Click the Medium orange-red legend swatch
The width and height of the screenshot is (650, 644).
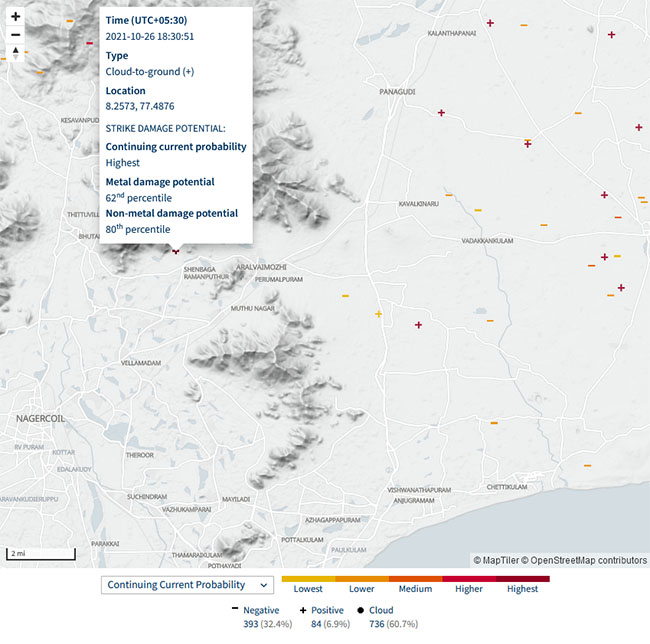click(x=415, y=578)
